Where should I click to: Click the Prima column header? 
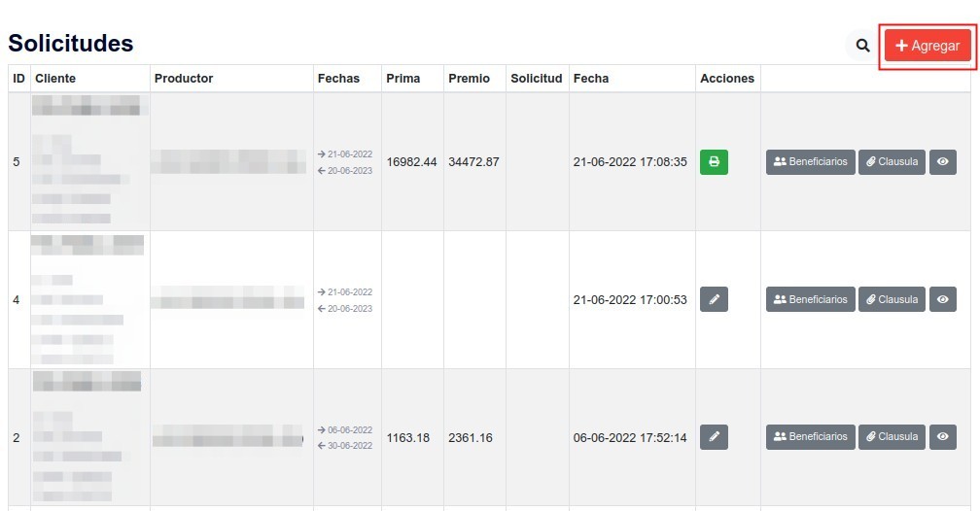click(402, 79)
